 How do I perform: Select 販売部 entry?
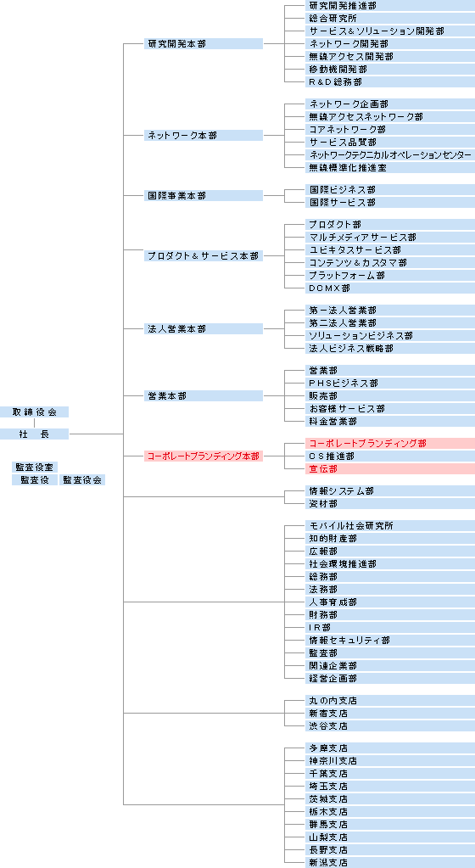pos(390,396)
